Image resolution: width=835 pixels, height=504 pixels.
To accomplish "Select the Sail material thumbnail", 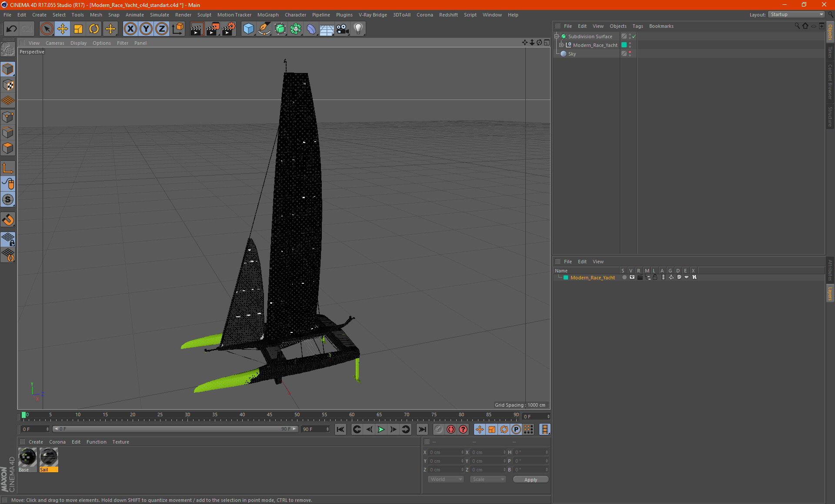I will 49,458.
